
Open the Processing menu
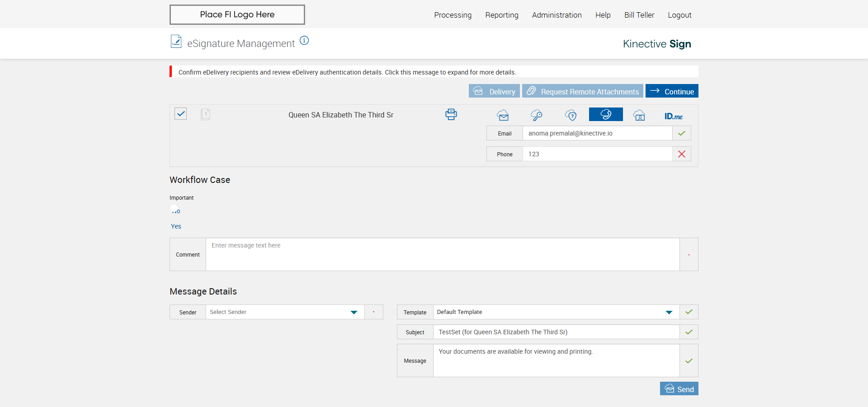coord(453,15)
